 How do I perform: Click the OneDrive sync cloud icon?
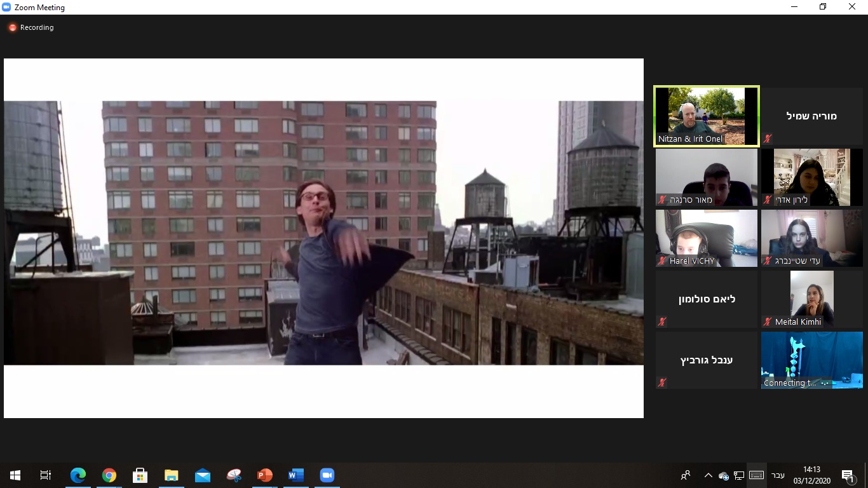(x=724, y=475)
